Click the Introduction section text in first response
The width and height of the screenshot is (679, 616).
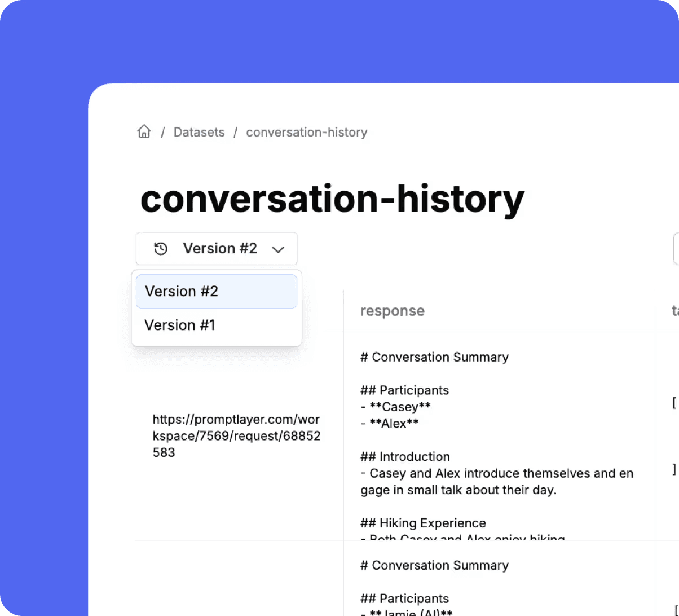click(496, 481)
